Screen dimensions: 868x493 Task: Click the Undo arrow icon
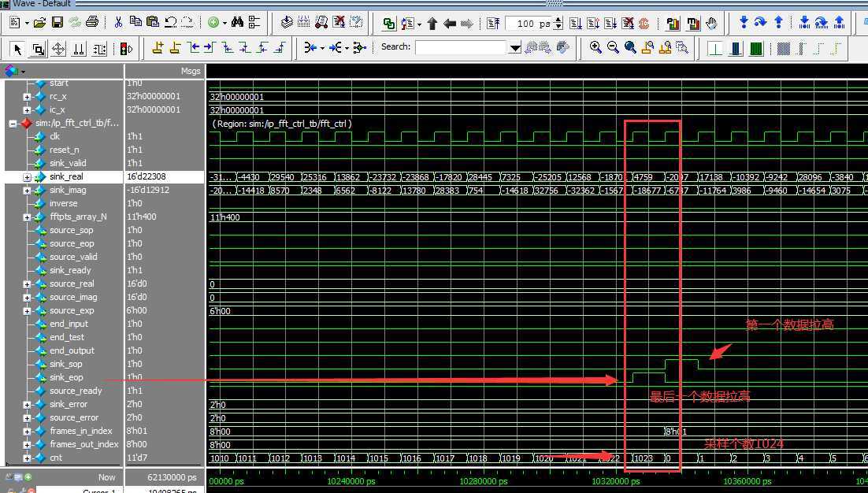click(170, 23)
